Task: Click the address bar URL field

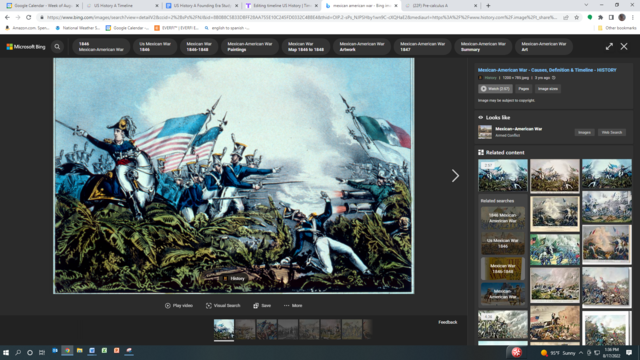Action: click(301, 18)
